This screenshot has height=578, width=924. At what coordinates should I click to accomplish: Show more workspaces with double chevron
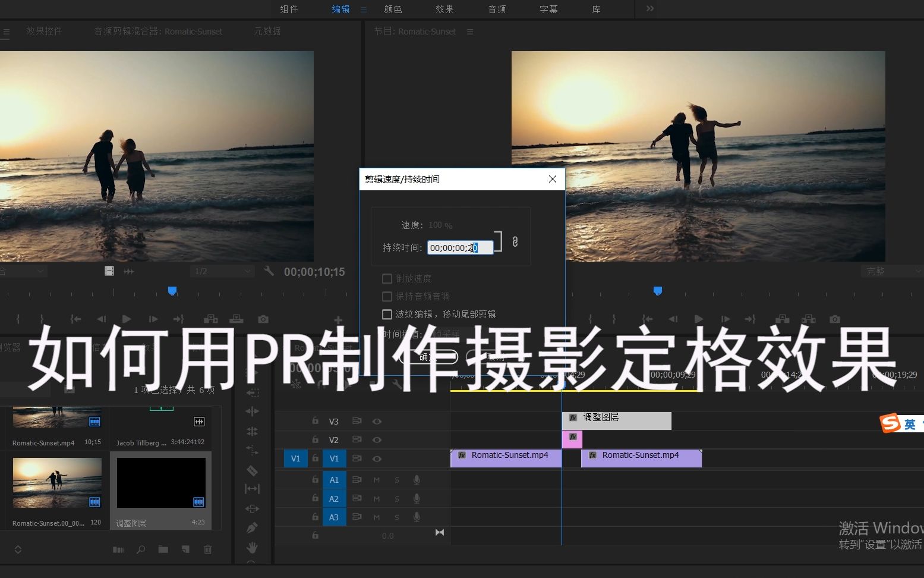[650, 8]
